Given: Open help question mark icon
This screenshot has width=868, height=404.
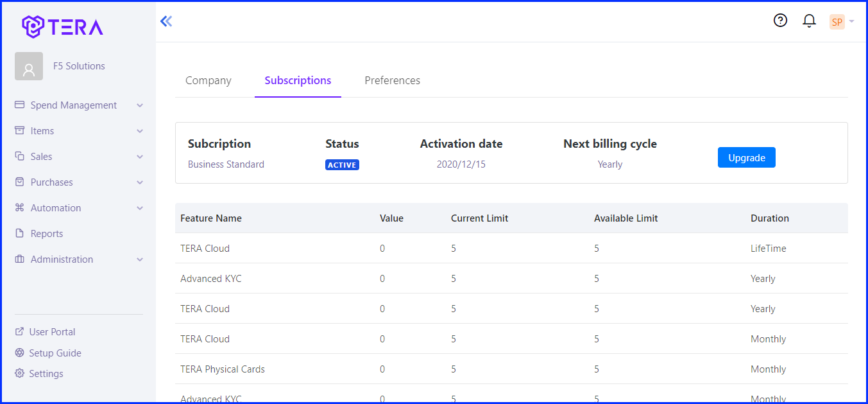Looking at the screenshot, I should (x=780, y=21).
